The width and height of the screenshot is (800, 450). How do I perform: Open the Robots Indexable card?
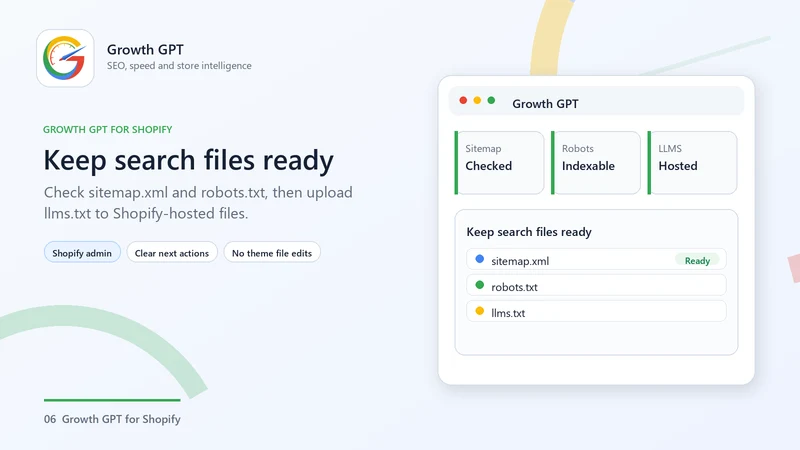click(x=596, y=163)
